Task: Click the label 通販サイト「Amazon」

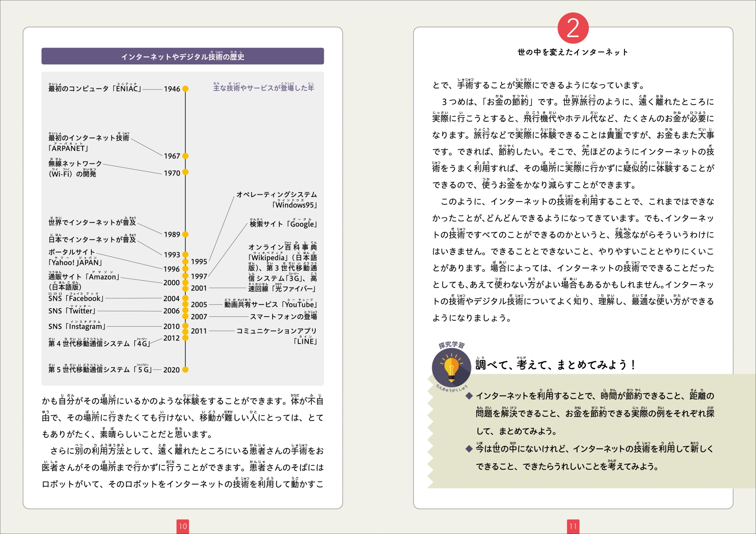Action: click(84, 276)
